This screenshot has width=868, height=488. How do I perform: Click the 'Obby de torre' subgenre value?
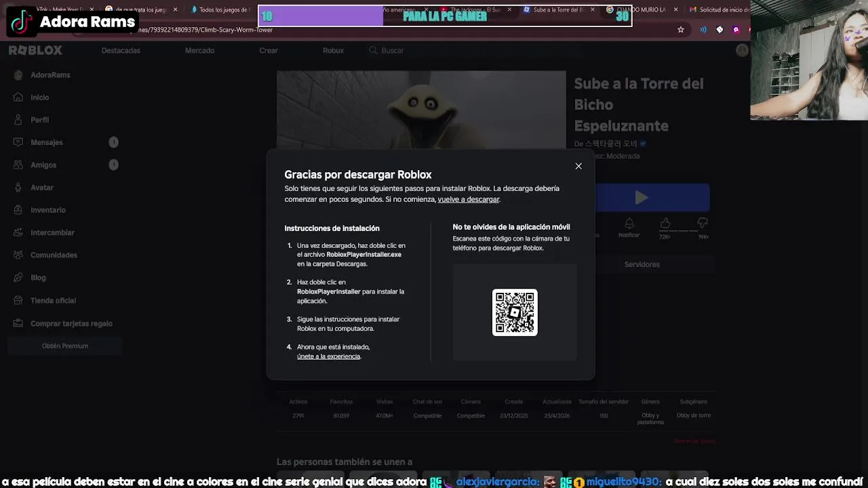tap(693, 415)
